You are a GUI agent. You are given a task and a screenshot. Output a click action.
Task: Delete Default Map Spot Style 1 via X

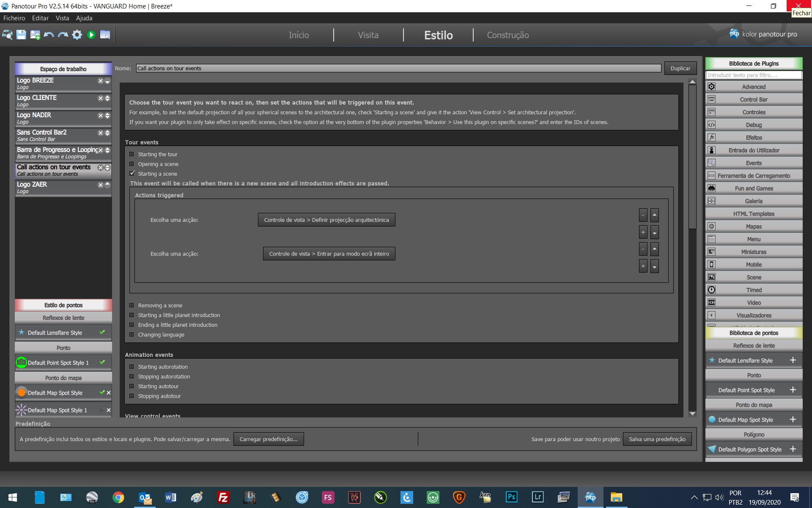coord(109,410)
